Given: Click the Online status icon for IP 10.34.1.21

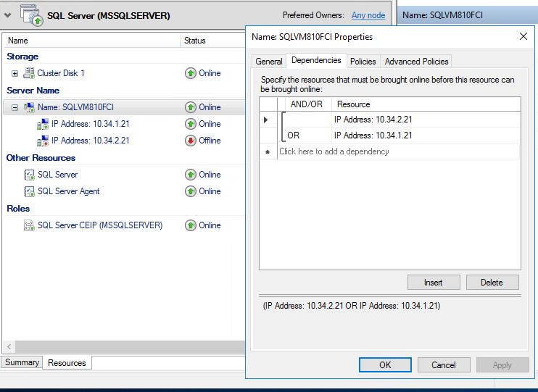Looking at the screenshot, I should [x=191, y=124].
